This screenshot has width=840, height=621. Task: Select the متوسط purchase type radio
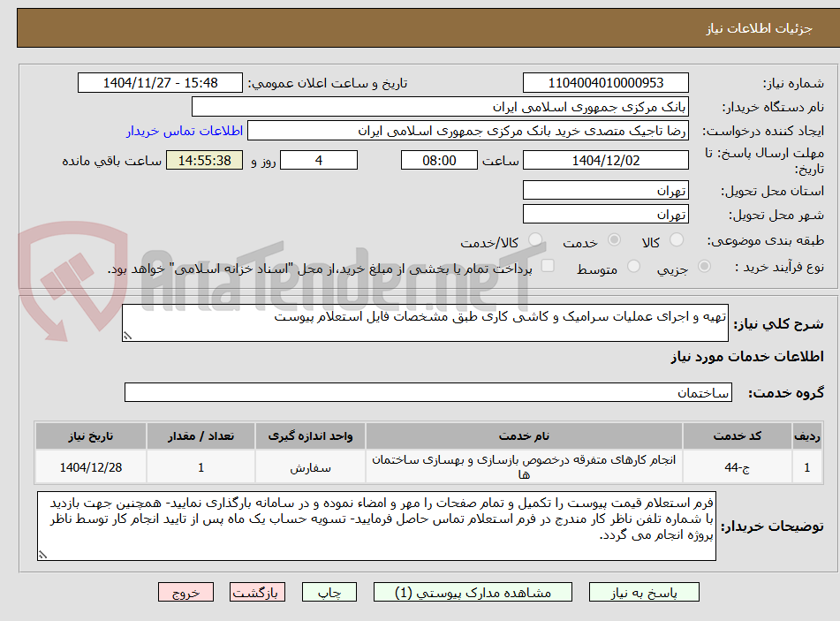click(633, 266)
